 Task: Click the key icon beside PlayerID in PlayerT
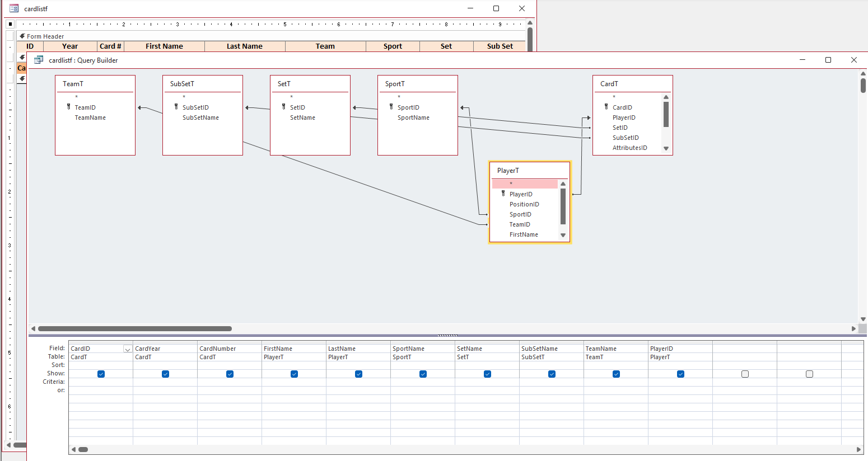503,194
